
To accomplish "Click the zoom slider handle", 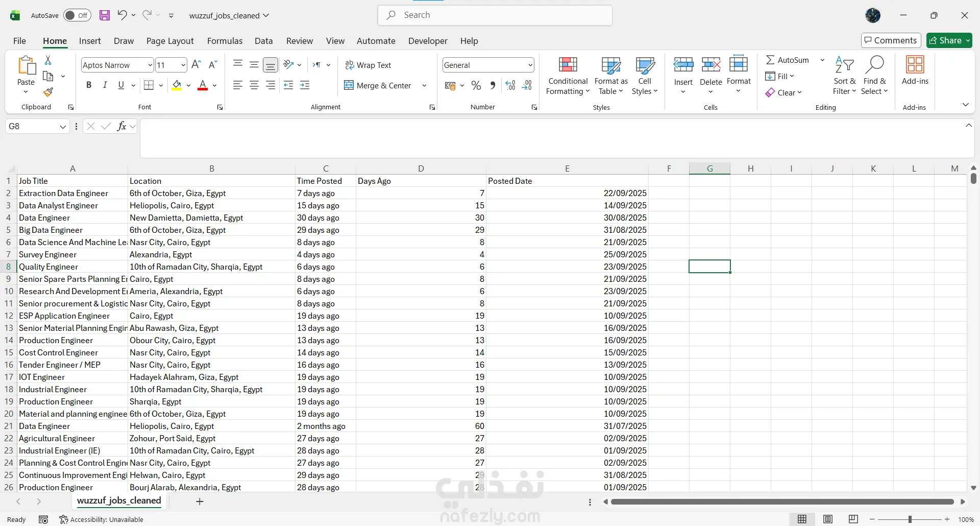I will (x=910, y=519).
